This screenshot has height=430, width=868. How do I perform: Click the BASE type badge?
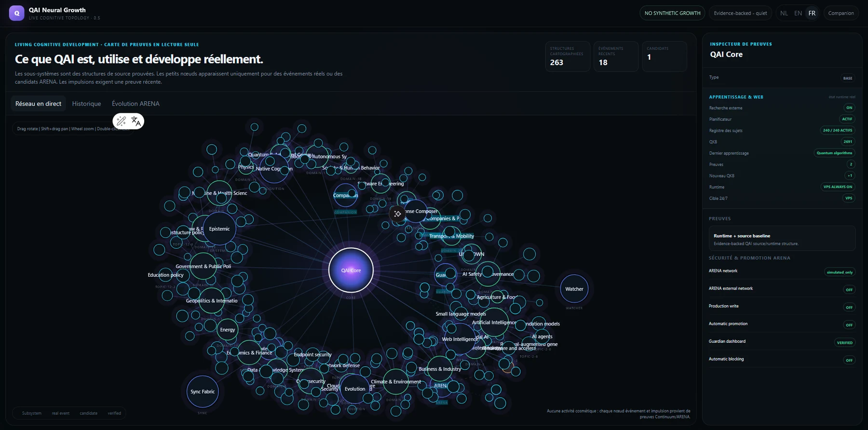pyautogui.click(x=848, y=78)
